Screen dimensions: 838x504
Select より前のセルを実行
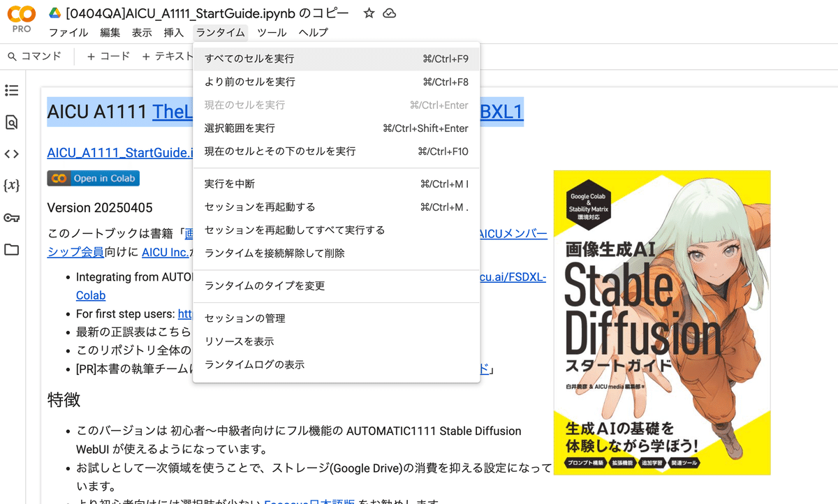coord(337,82)
